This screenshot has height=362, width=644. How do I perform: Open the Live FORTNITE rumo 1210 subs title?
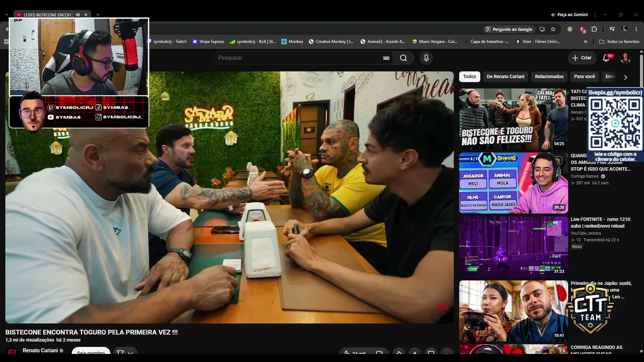pyautogui.click(x=600, y=223)
